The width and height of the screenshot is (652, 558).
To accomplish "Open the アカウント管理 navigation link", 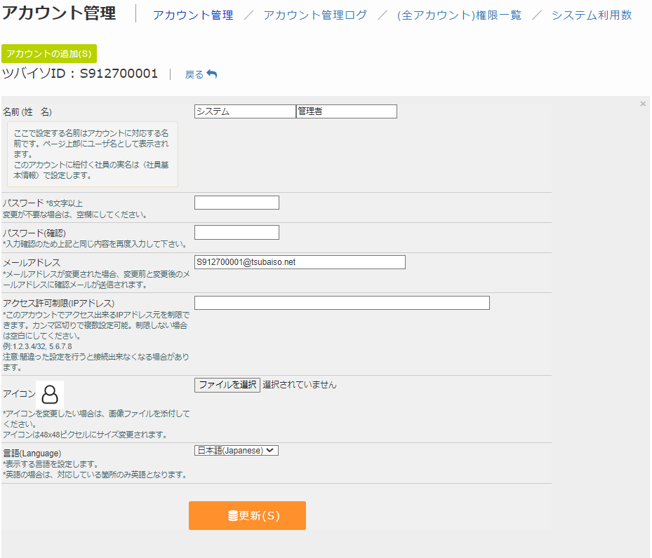I will 193,15.
